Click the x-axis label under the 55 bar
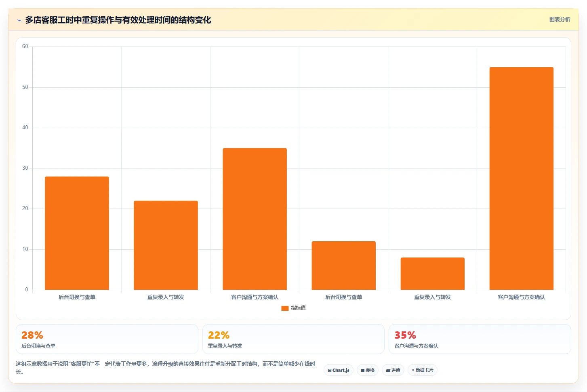Image resolution: width=587 pixels, height=392 pixels. pyautogui.click(x=521, y=297)
